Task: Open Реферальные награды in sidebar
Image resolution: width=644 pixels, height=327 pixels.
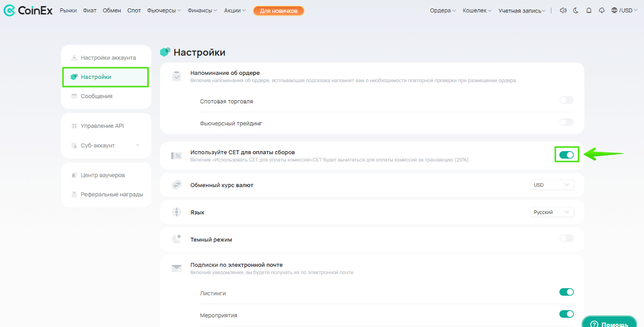Action: click(111, 194)
